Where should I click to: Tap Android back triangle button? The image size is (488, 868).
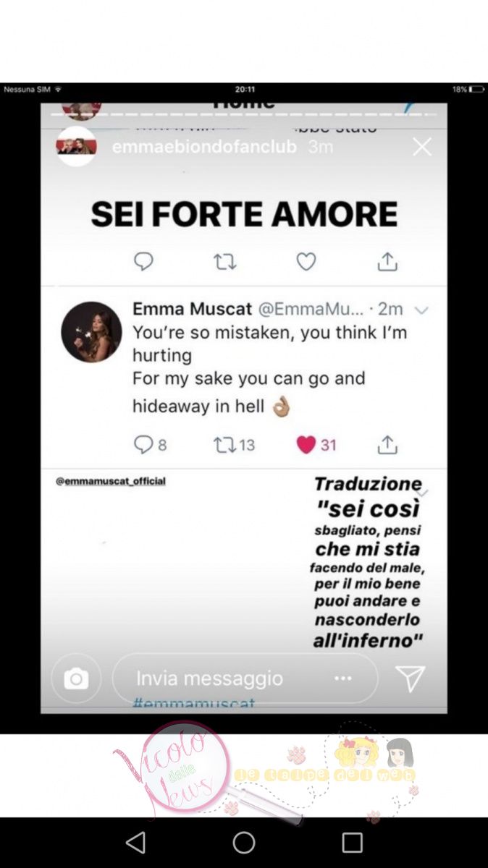click(135, 843)
